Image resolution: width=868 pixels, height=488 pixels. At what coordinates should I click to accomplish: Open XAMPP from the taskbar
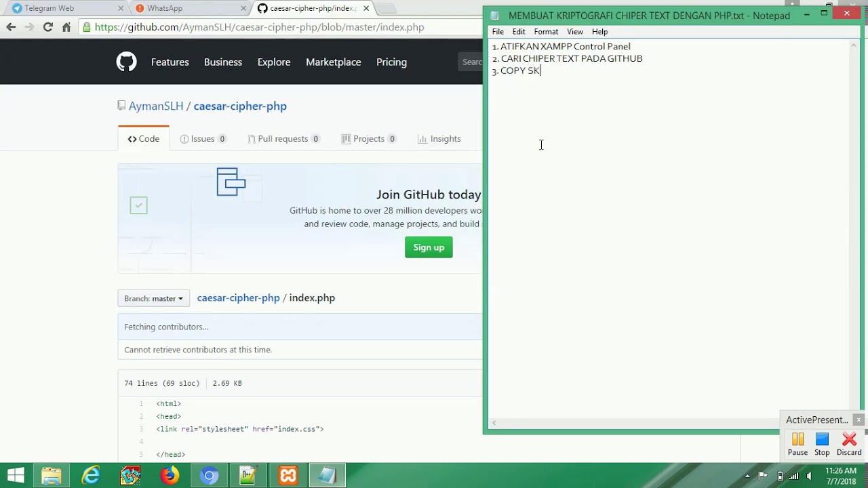pyautogui.click(x=288, y=476)
